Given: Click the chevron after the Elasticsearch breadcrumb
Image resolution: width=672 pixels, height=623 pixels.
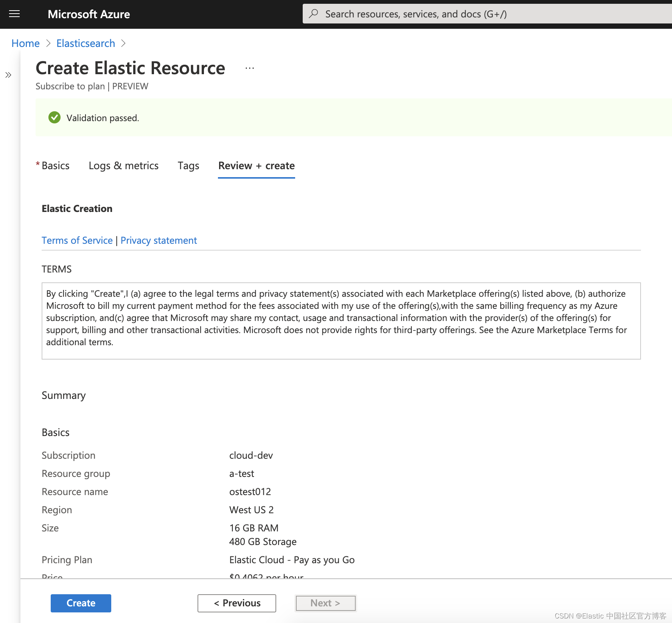Looking at the screenshot, I should [x=123, y=43].
